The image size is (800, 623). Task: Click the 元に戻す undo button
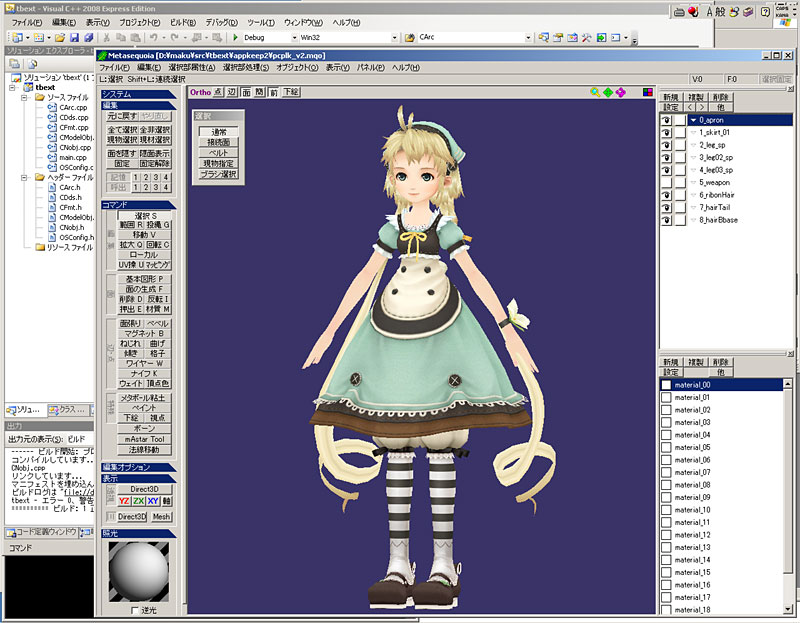(x=122, y=116)
